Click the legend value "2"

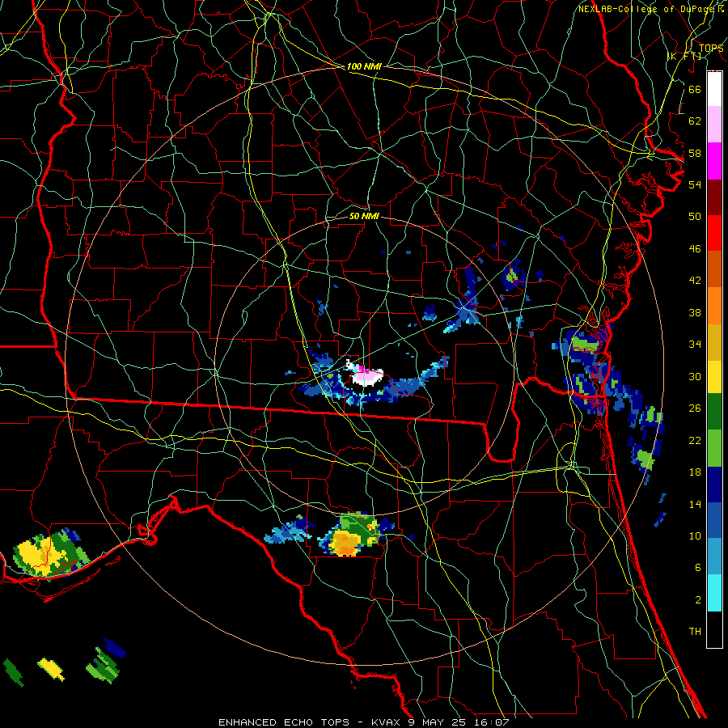click(697, 600)
